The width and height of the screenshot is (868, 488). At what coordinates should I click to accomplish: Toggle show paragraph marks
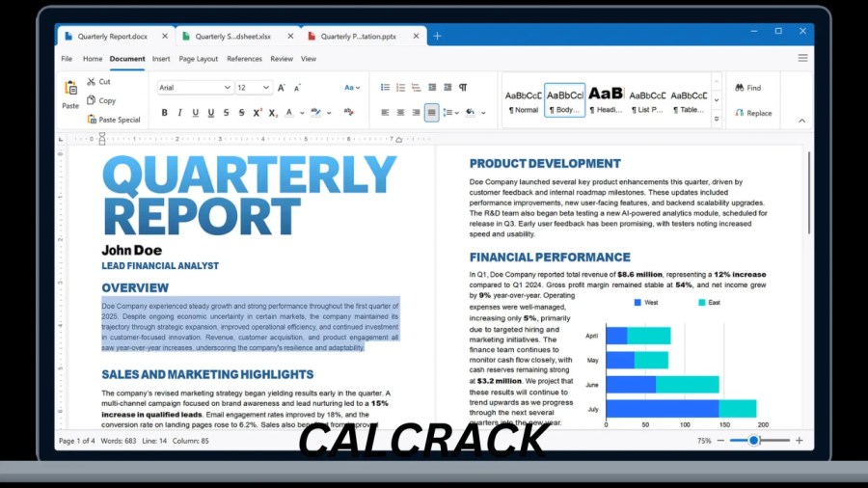click(x=463, y=88)
